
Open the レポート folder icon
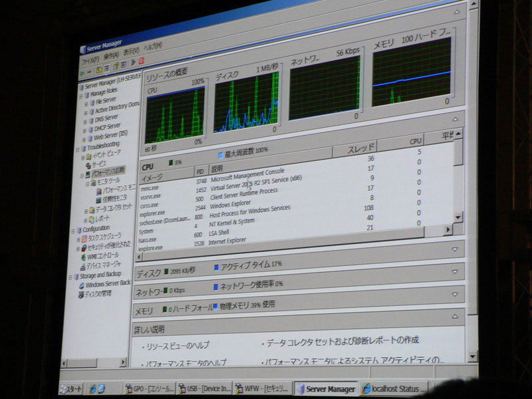tap(91, 220)
